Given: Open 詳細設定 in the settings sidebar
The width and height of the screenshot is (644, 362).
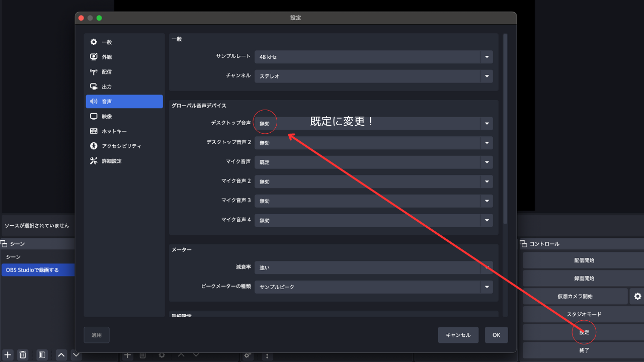Looking at the screenshot, I should pos(124,161).
